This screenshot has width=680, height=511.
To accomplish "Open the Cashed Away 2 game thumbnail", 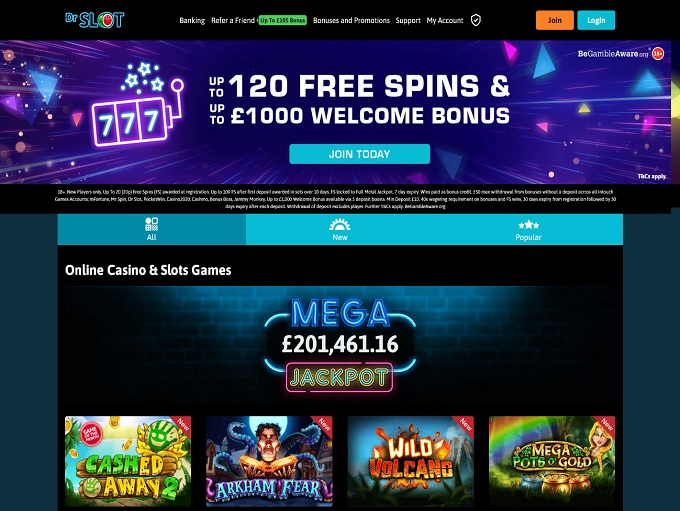I will (x=128, y=461).
